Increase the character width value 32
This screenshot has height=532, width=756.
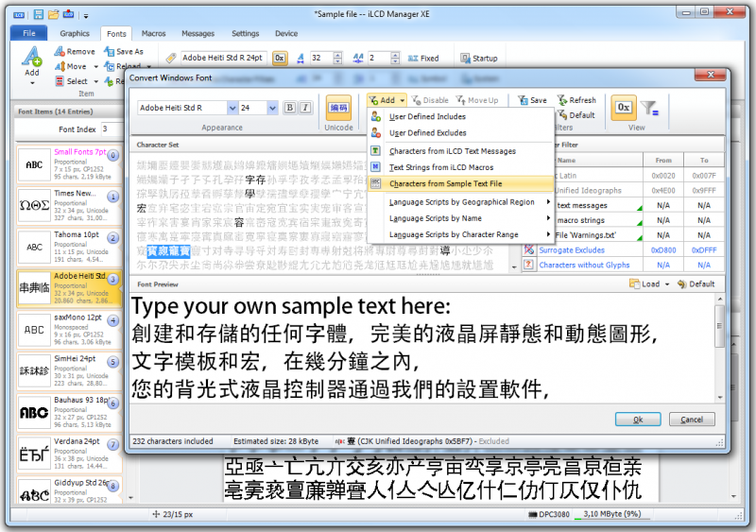(x=337, y=55)
